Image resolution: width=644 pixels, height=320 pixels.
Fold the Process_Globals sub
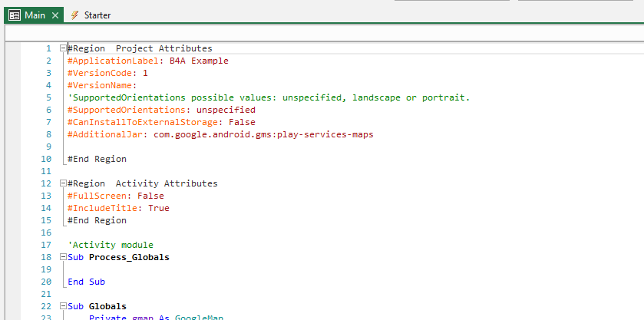pos(63,258)
